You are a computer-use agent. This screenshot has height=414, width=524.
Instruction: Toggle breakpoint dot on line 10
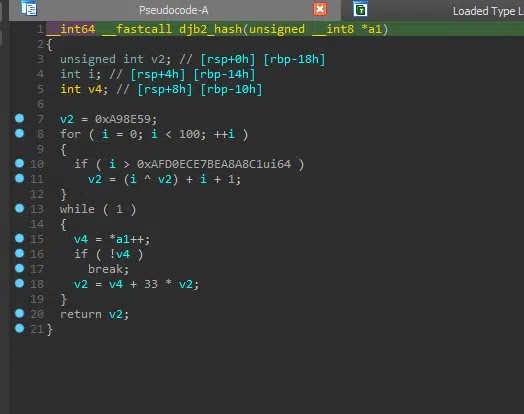click(19, 163)
